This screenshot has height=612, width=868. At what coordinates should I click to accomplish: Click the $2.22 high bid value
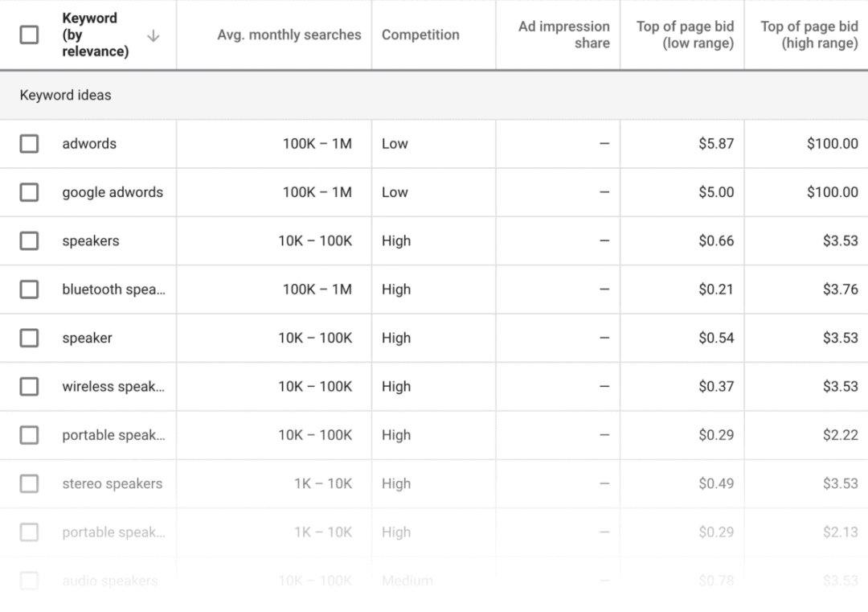pos(841,435)
